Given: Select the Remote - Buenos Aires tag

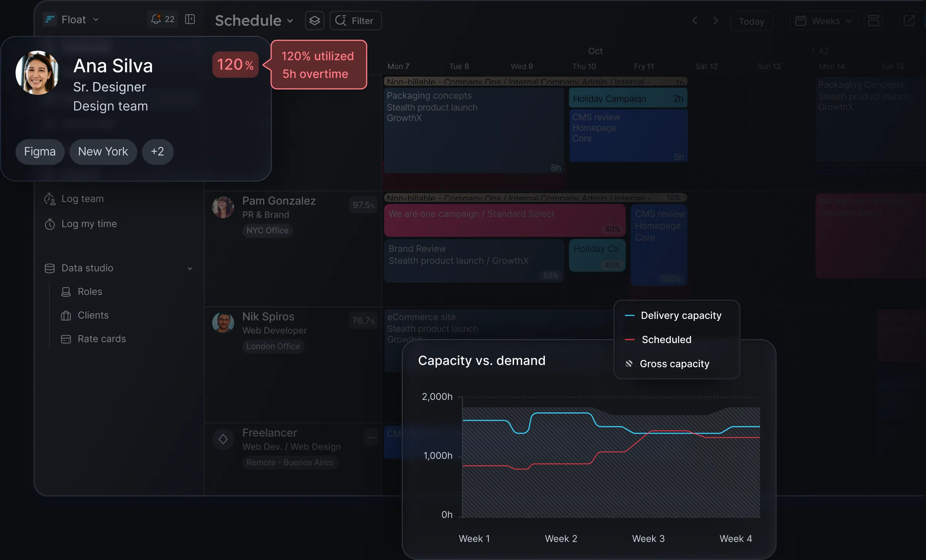Looking at the screenshot, I should coord(290,462).
